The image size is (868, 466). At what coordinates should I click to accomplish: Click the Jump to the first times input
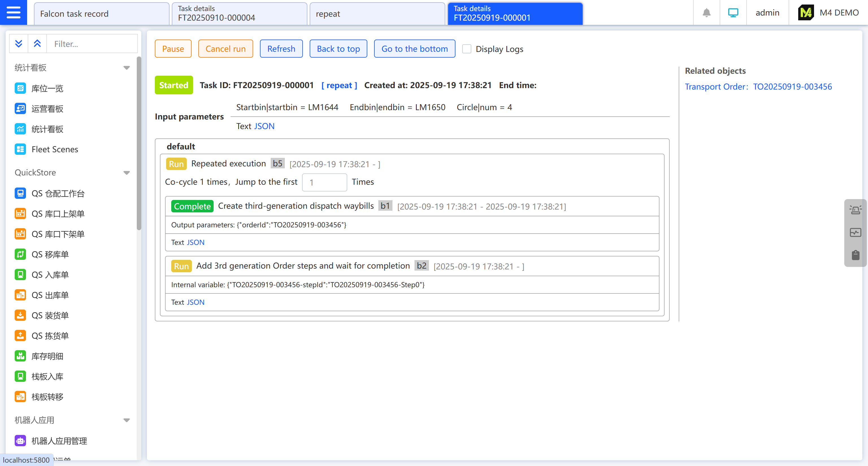324,182
